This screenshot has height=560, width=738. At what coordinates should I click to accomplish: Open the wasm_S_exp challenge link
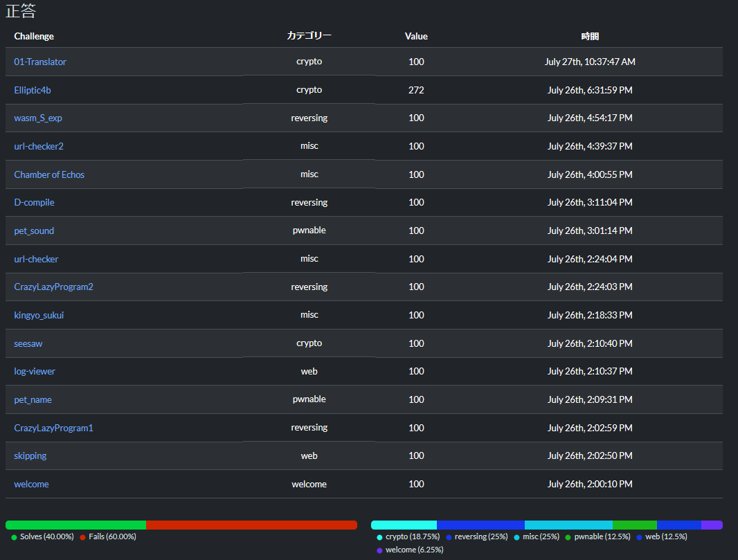point(38,118)
